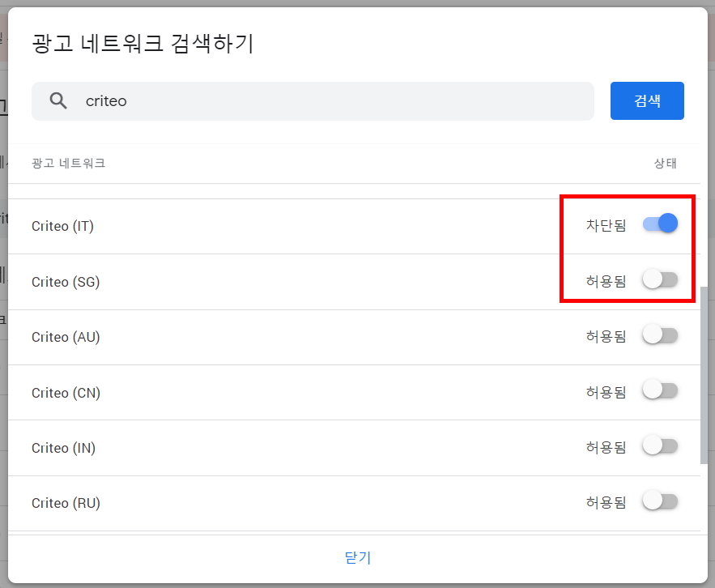The image size is (715, 588).
Task: Click the 상태 column header
Action: pyautogui.click(x=666, y=163)
